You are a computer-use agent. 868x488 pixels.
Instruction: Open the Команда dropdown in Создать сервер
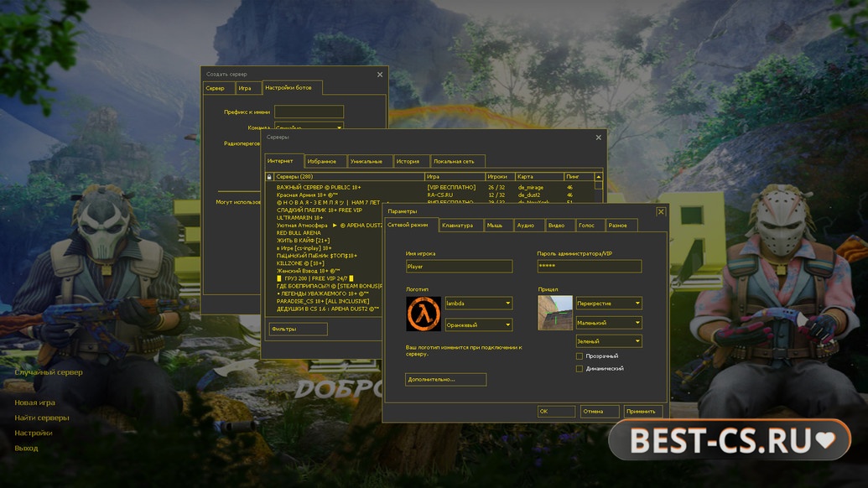click(309, 126)
